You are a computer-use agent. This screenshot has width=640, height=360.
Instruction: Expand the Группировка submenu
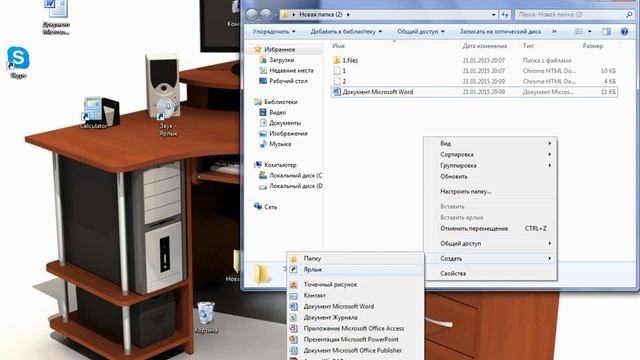(x=490, y=165)
